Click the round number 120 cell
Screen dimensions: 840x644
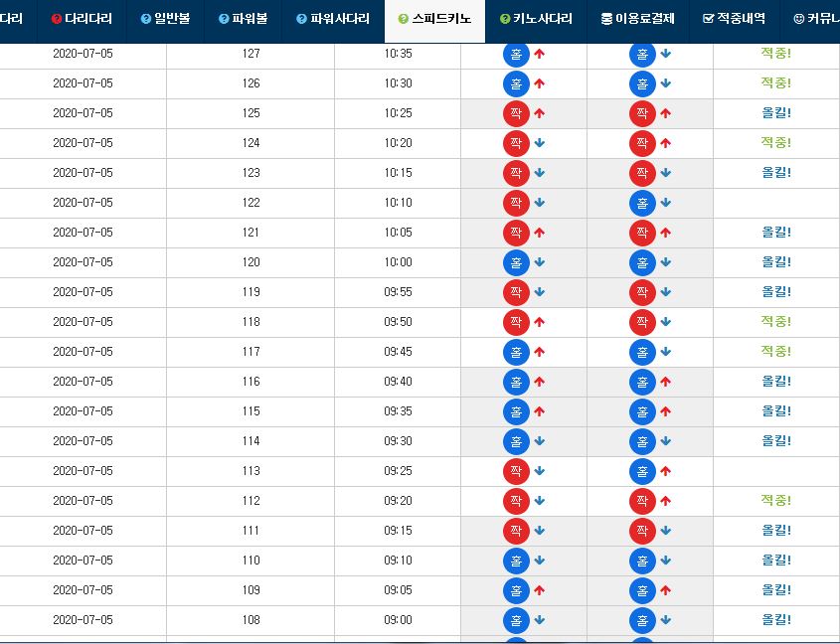tap(251, 262)
